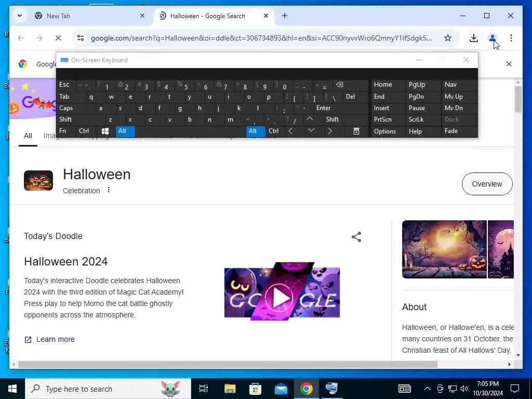Share today's Doodle with share icon
532x399 pixels.
click(356, 237)
